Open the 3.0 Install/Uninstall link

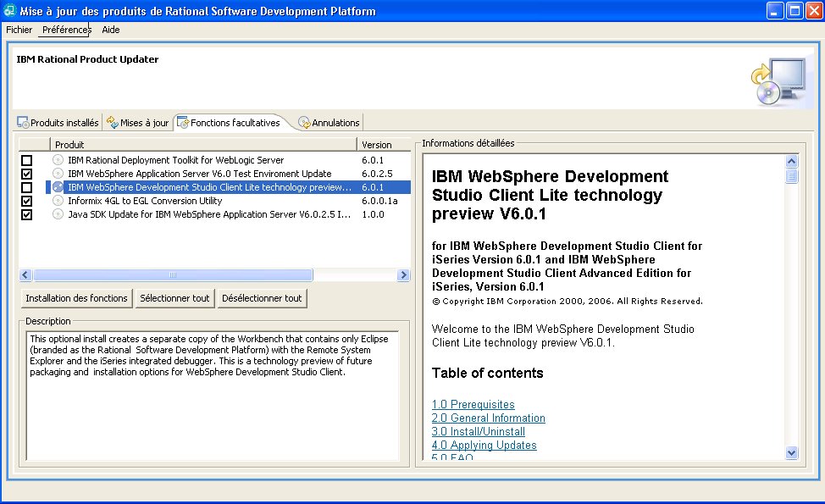point(479,432)
